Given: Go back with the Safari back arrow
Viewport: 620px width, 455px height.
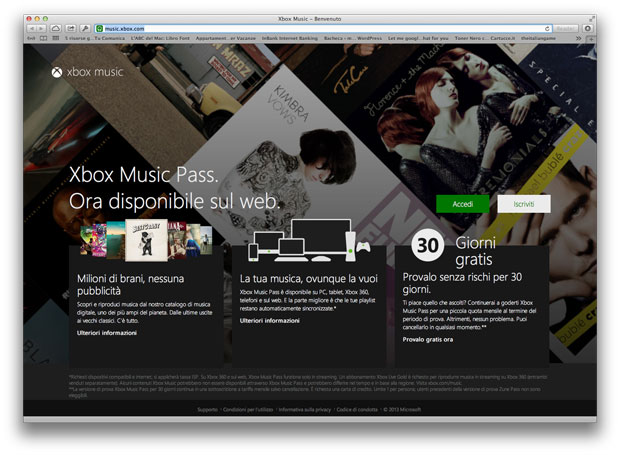Looking at the screenshot, I should point(32,28).
